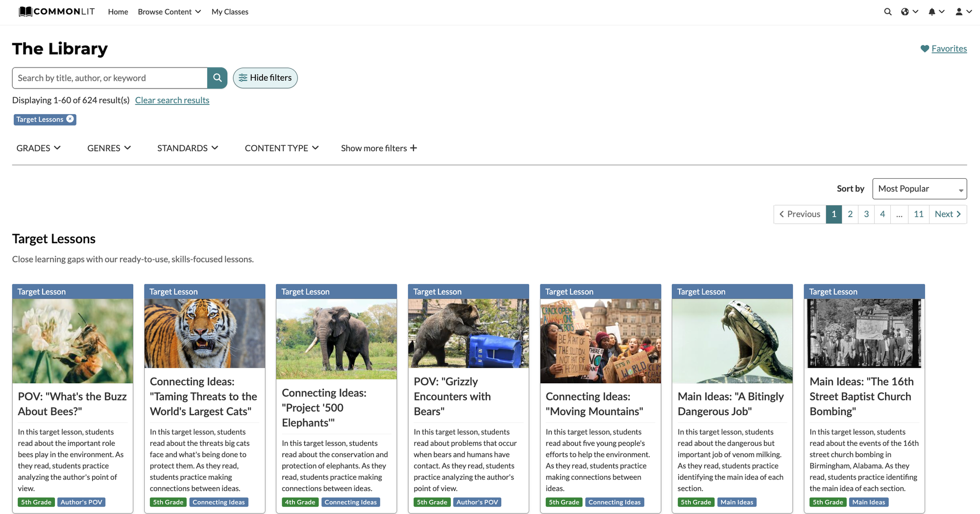Viewport: 980px width, 514px height.
Task: Open the search magnifier in top navigation
Action: tap(887, 12)
